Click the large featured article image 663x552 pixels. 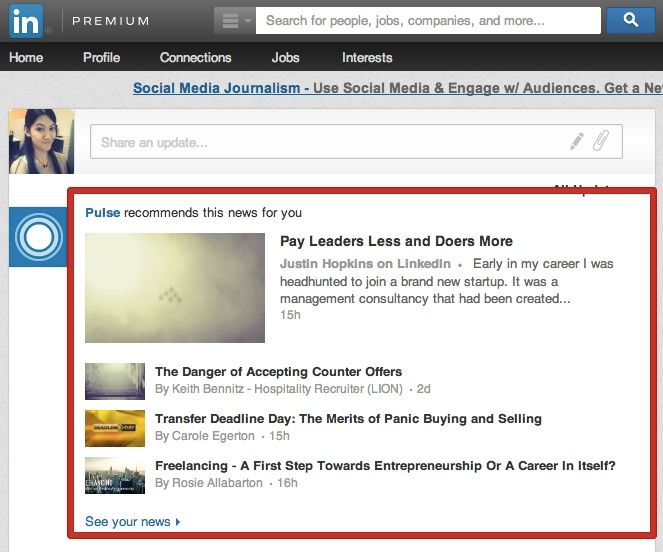click(x=175, y=288)
